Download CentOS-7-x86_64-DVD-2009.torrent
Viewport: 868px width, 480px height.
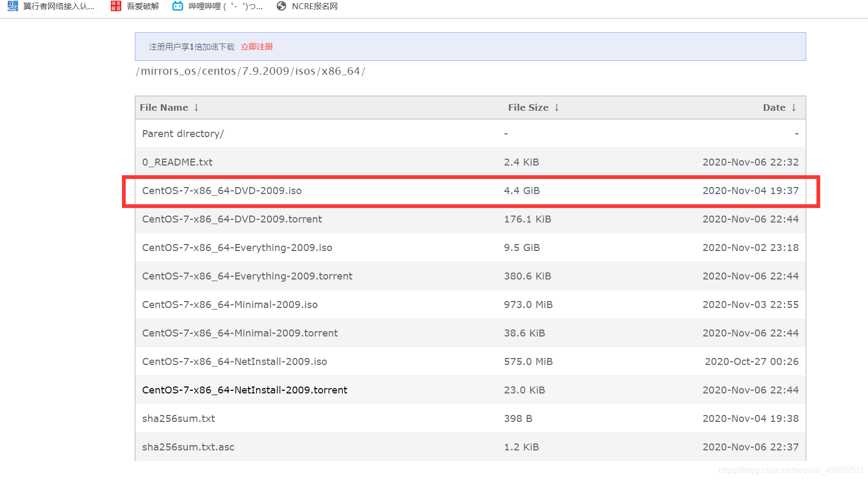[x=232, y=219]
